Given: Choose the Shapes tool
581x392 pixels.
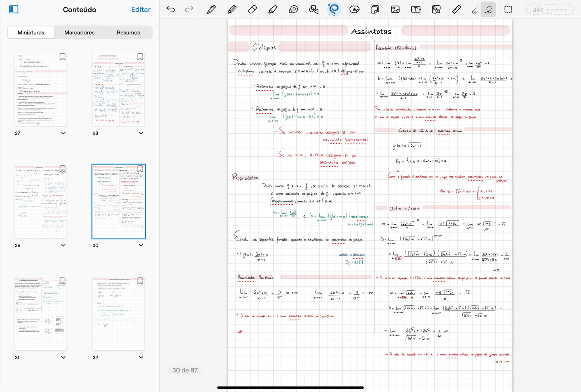Looking at the screenshot, I should (314, 10).
